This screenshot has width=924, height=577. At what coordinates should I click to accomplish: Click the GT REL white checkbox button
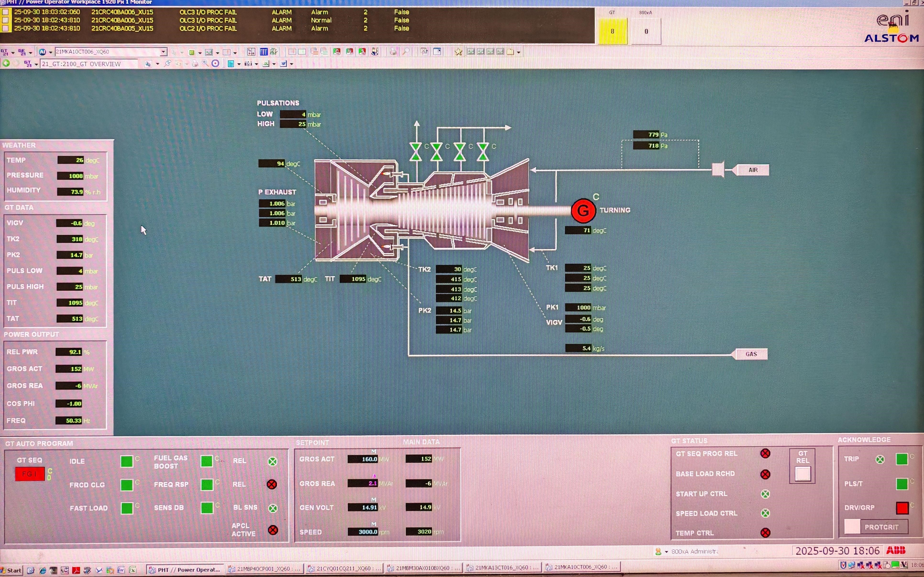[x=802, y=474]
